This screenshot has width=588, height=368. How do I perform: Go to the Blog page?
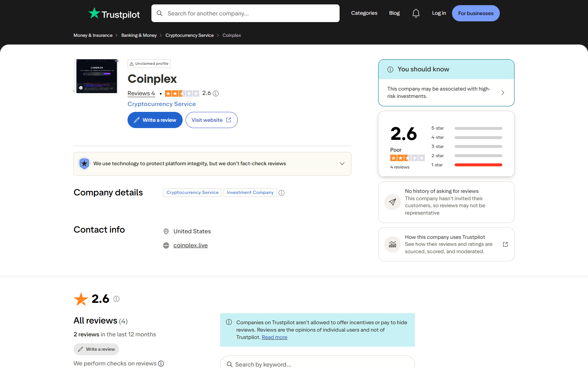[394, 13]
